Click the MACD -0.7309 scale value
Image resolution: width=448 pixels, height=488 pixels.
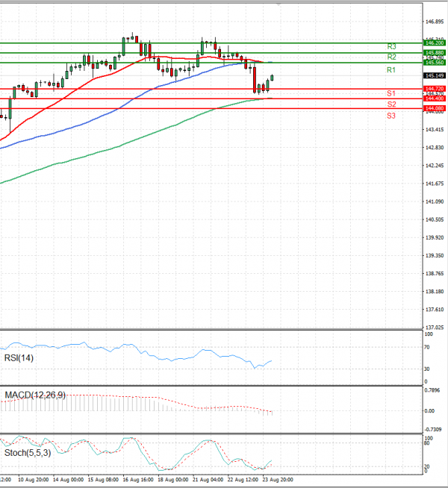[x=433, y=430]
